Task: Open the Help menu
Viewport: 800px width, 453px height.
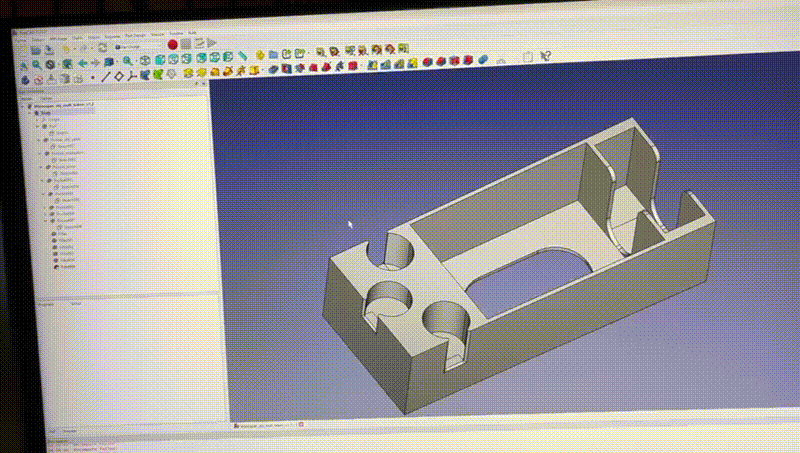Action: click(192, 33)
